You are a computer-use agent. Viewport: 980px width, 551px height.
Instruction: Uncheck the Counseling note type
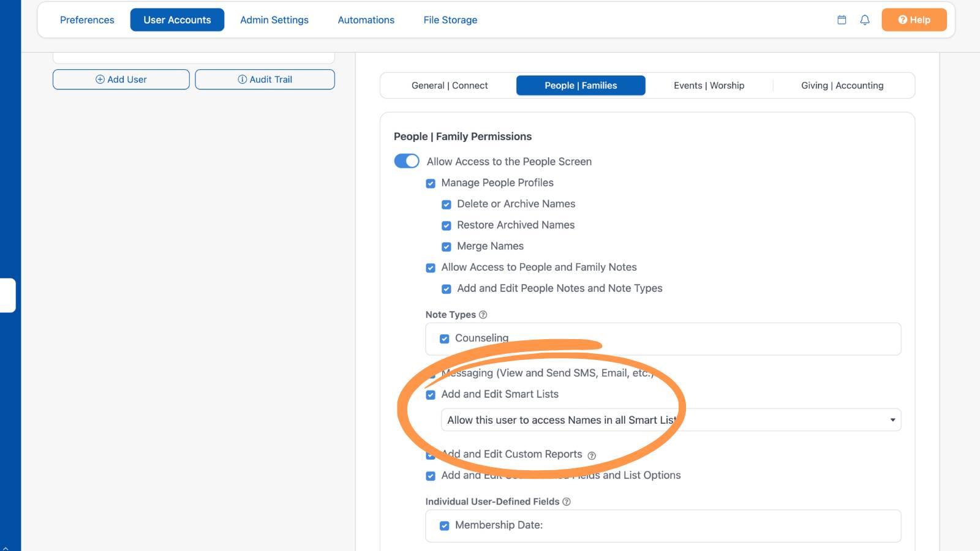point(445,339)
